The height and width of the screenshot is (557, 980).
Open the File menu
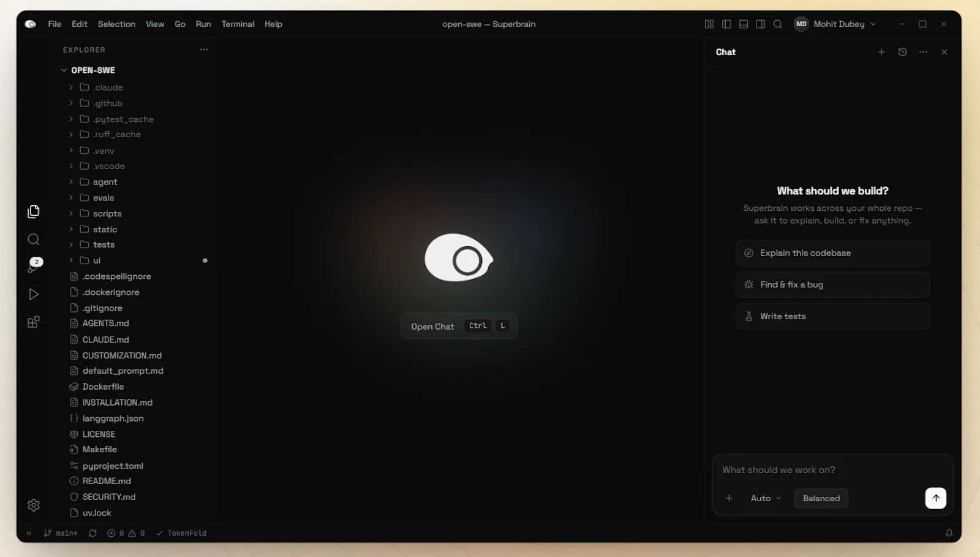tap(55, 24)
